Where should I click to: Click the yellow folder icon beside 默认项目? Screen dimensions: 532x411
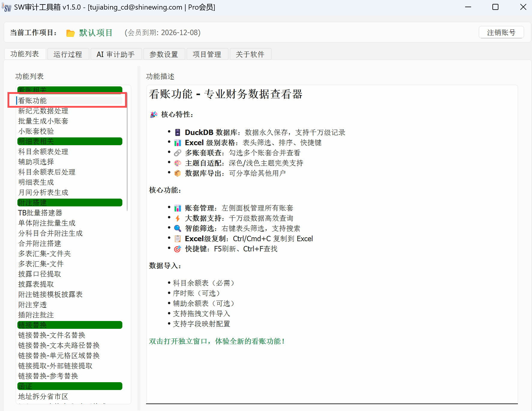click(x=70, y=33)
